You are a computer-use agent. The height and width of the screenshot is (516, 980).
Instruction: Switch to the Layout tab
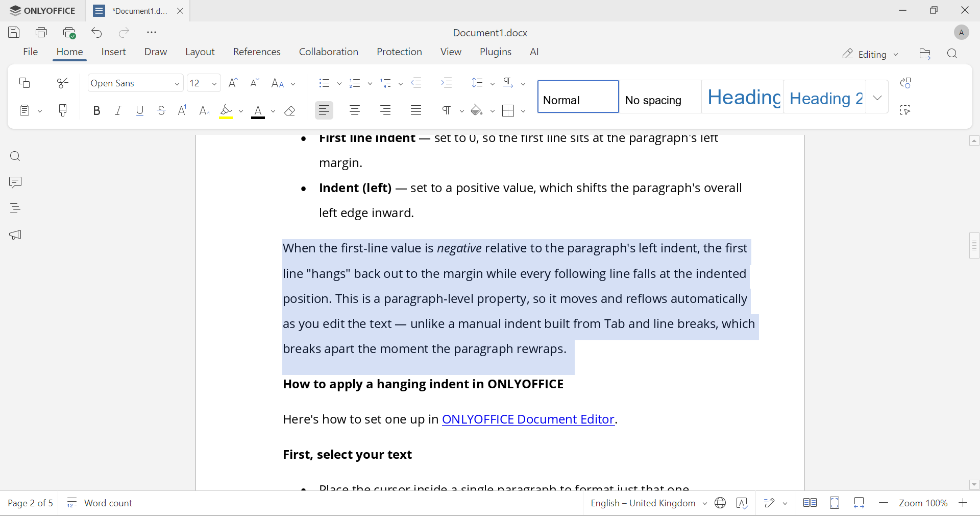click(x=200, y=52)
